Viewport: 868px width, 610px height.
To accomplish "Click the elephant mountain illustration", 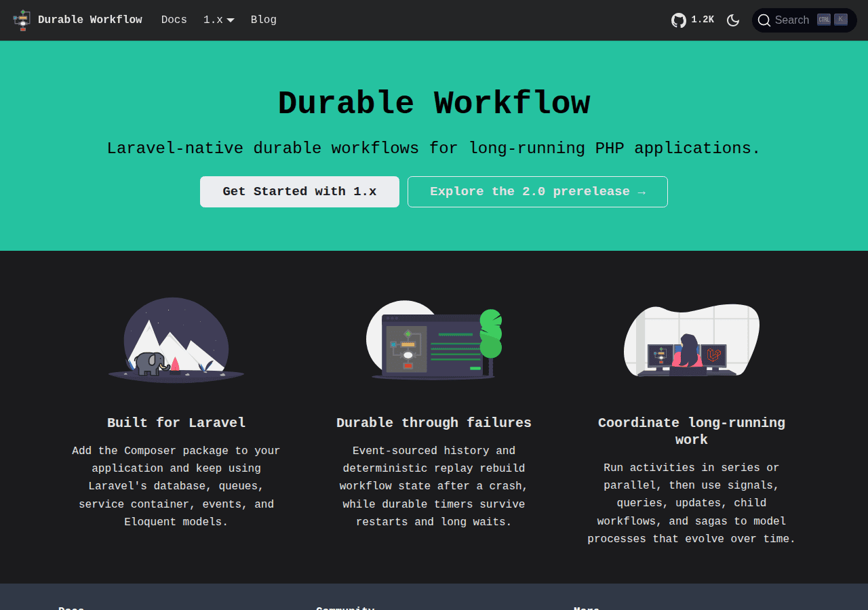I will tap(176, 340).
